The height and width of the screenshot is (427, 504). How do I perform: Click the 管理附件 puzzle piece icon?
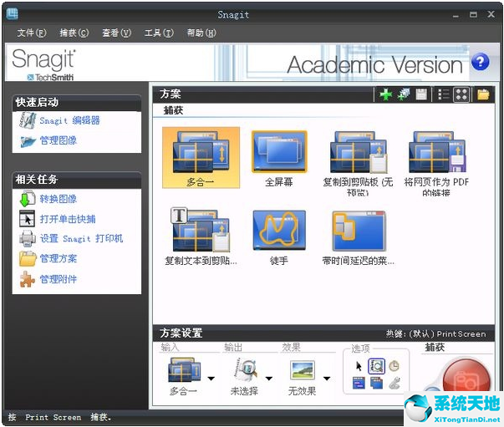28,279
